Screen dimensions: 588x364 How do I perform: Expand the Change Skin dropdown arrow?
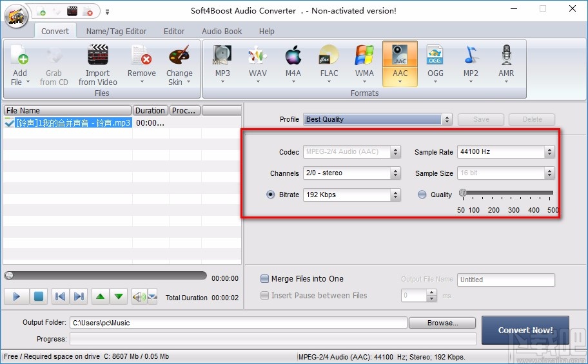click(189, 82)
